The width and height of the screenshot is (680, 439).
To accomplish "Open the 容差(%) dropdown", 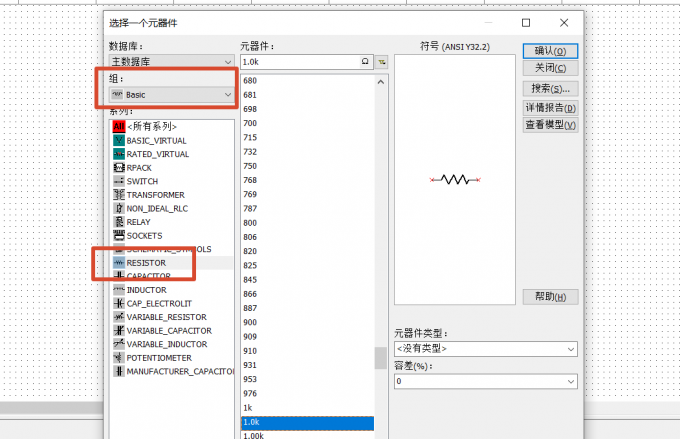I will [x=486, y=381].
